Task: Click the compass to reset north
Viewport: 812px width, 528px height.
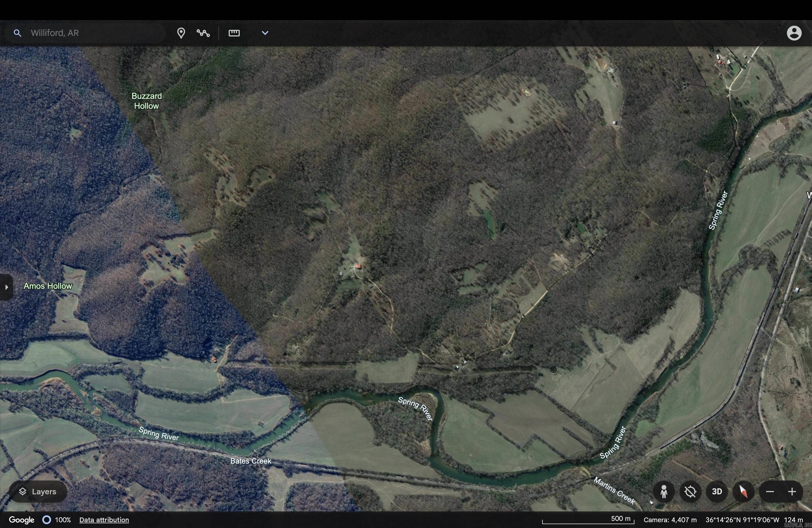Action: [743, 492]
